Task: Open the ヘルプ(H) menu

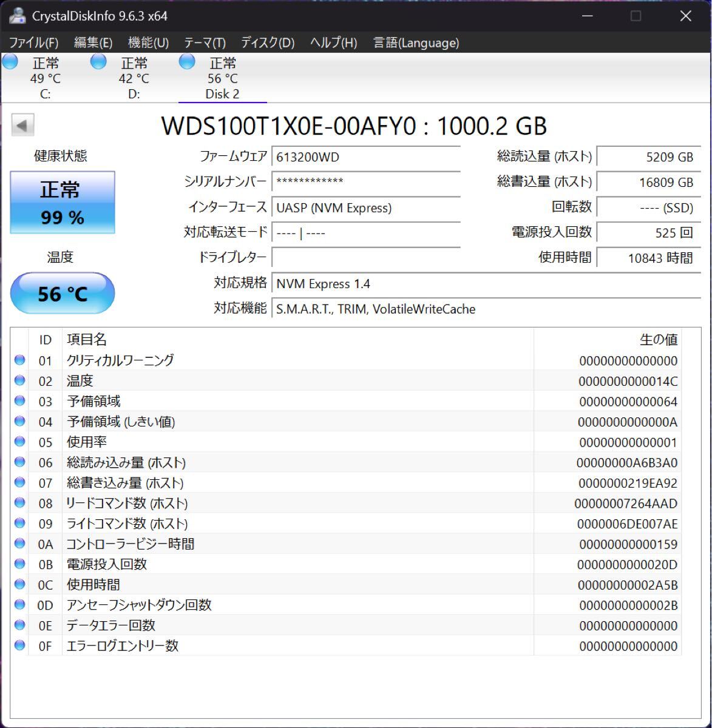Action: point(334,42)
